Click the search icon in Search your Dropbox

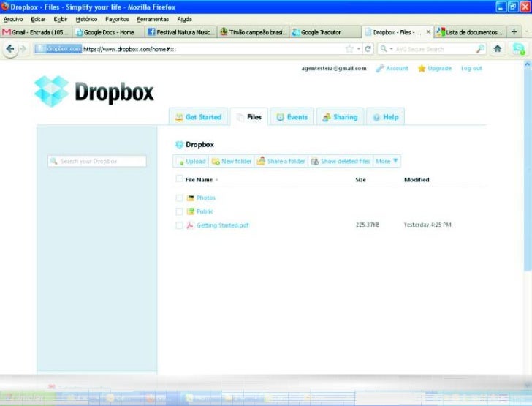53,161
